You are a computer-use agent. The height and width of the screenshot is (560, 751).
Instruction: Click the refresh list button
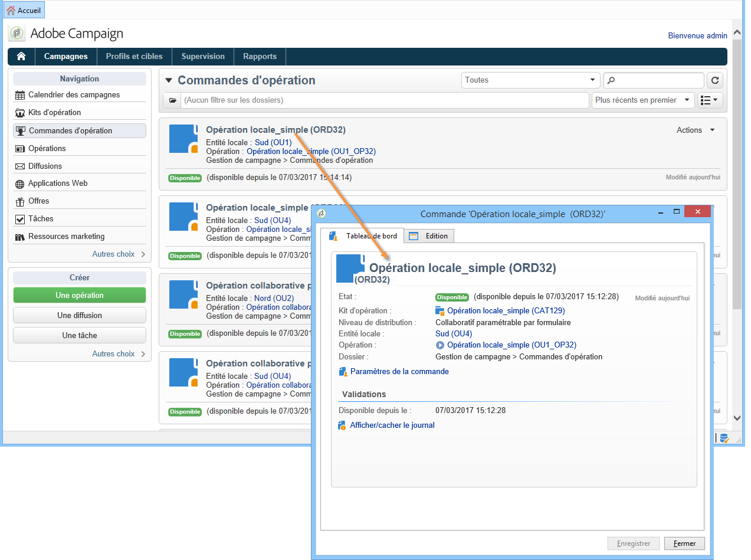pos(715,80)
